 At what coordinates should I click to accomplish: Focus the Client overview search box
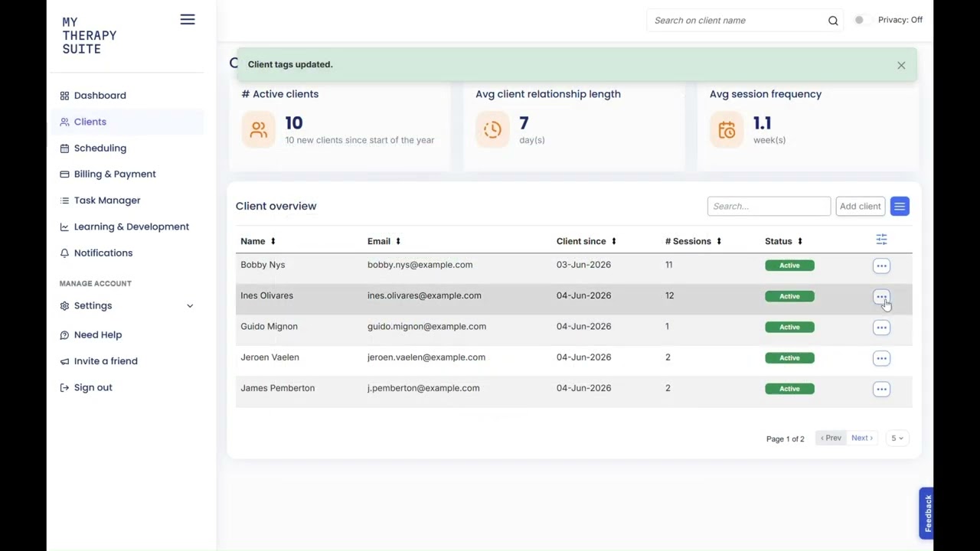(x=769, y=206)
